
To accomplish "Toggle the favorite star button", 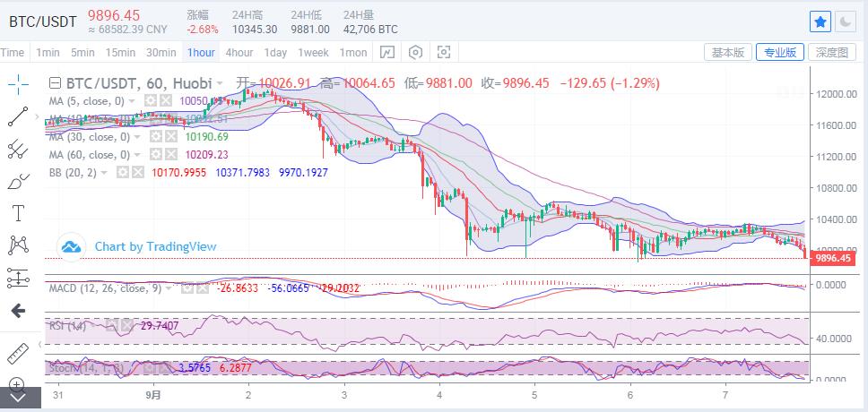I will 820,21.
